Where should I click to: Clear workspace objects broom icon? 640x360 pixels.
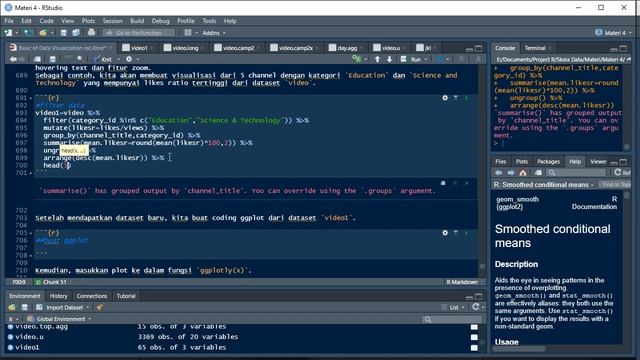[100, 307]
